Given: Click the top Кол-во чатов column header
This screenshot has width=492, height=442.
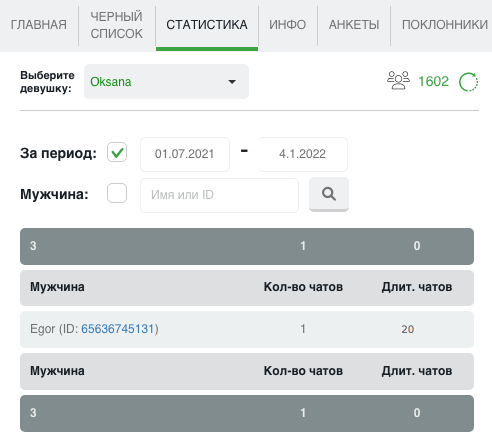Looking at the screenshot, I should [x=303, y=287].
